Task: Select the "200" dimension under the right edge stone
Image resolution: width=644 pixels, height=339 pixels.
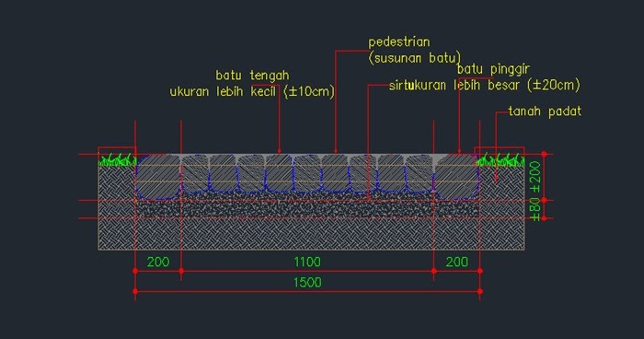Action: point(456,262)
